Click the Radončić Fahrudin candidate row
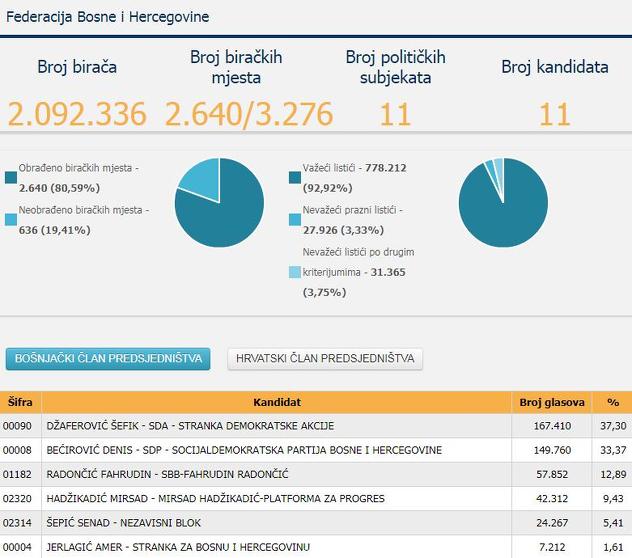Screen dimensions: 632x558 [x=167, y=474]
